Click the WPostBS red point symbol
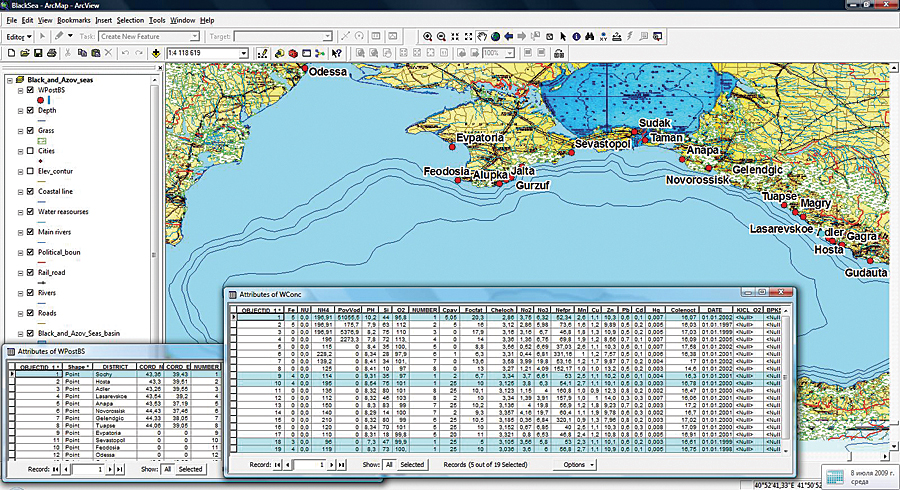The width and height of the screenshot is (900, 490). tap(40, 100)
